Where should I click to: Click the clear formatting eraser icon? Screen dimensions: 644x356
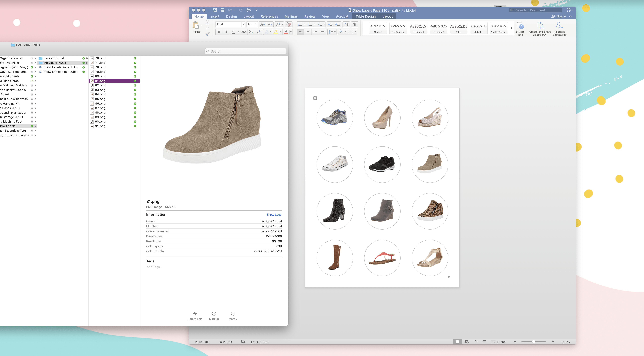(289, 24)
